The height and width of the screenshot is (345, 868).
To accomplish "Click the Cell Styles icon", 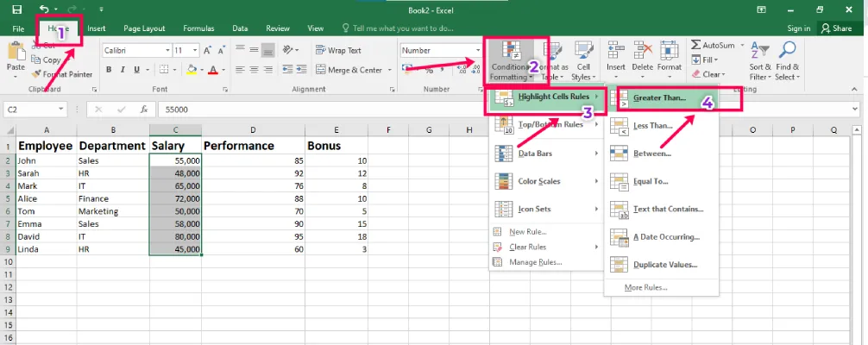I will [x=582, y=52].
